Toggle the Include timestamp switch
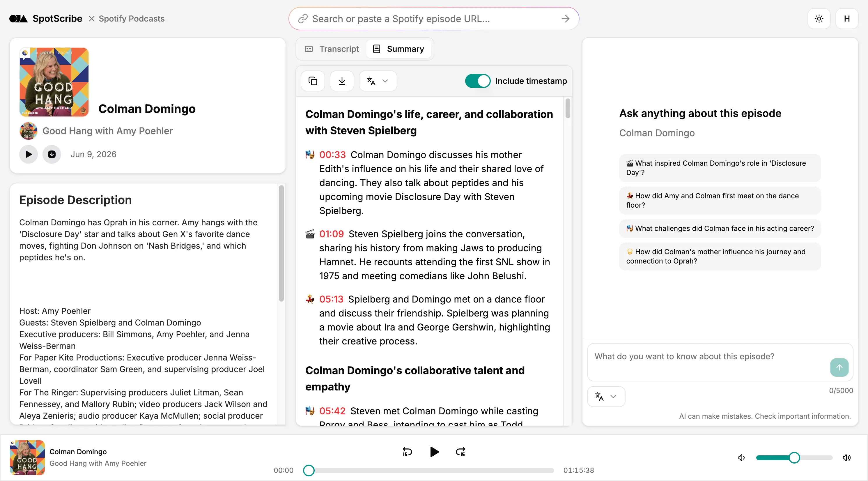The height and width of the screenshot is (481, 868). point(477,81)
